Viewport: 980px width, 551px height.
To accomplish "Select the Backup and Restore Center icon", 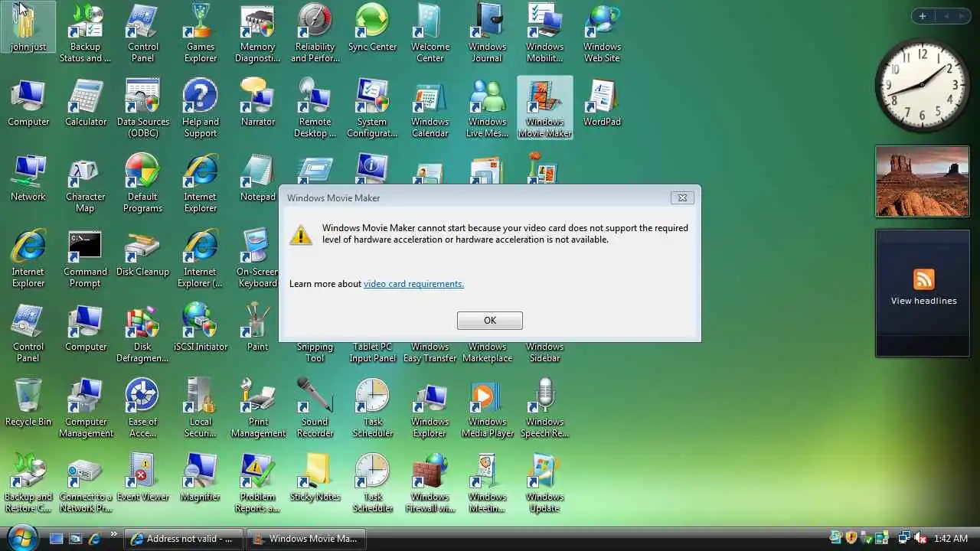I will click(x=28, y=483).
